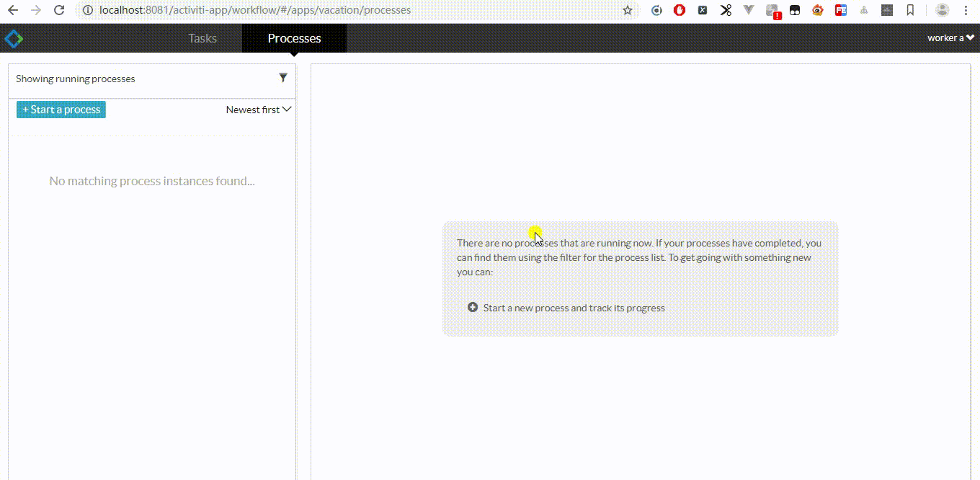The width and height of the screenshot is (980, 480).
Task: Click the Activiti diamond logo
Action: pyautogui.click(x=14, y=38)
